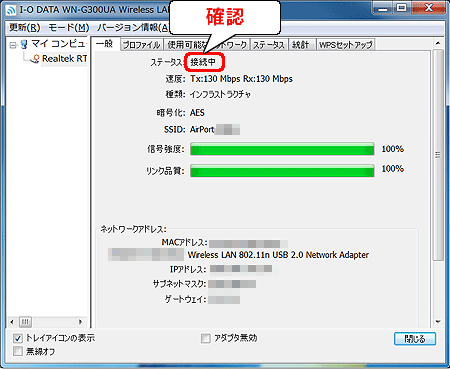
Task: Click the vertical scrollbar thumb
Action: point(438,155)
